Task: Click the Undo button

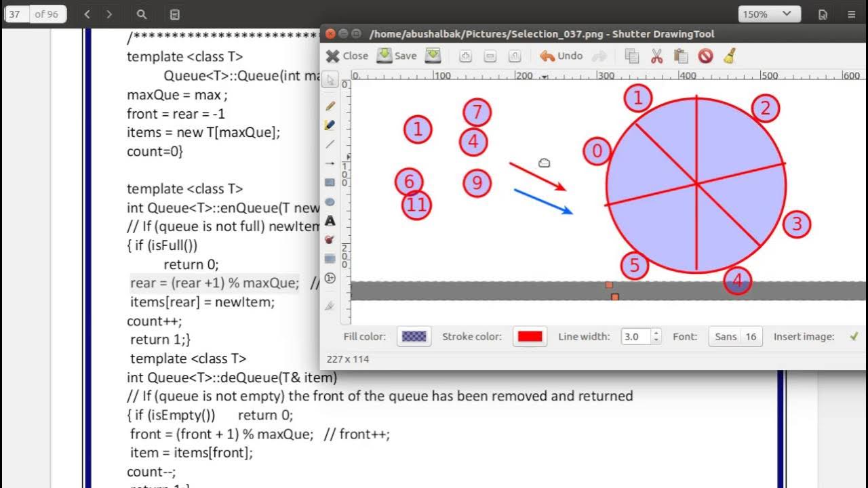Action: tap(561, 56)
